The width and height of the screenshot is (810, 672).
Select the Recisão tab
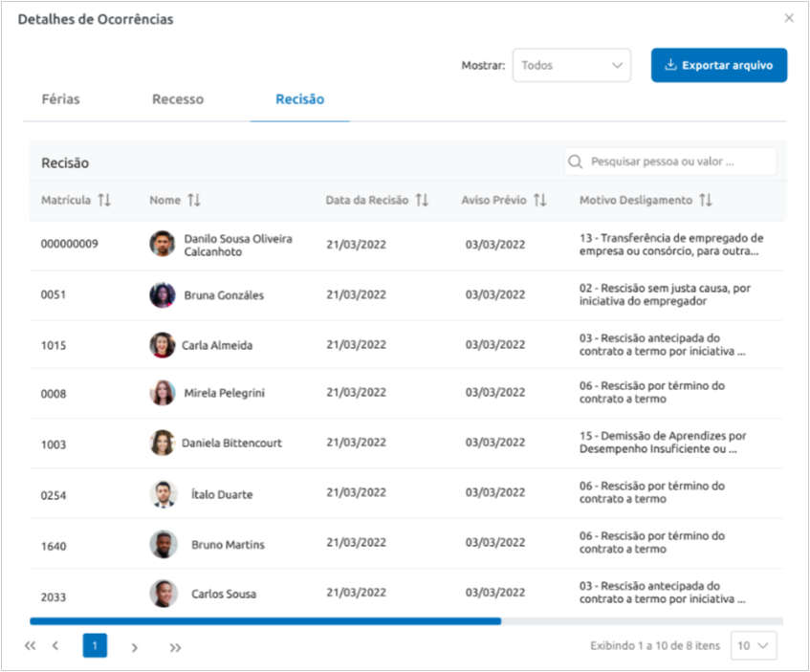point(299,99)
